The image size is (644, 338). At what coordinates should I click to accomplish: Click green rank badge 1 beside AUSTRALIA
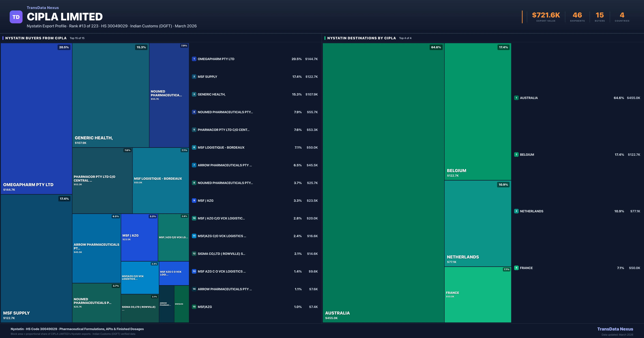[516, 98]
